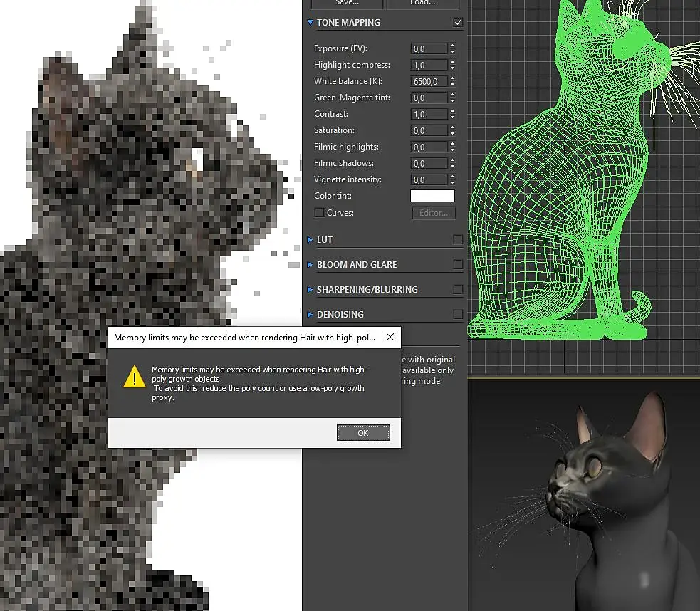Screen dimensions: 700x611
Task: Disable the Tone Mapping checkbox
Action: 458,23
